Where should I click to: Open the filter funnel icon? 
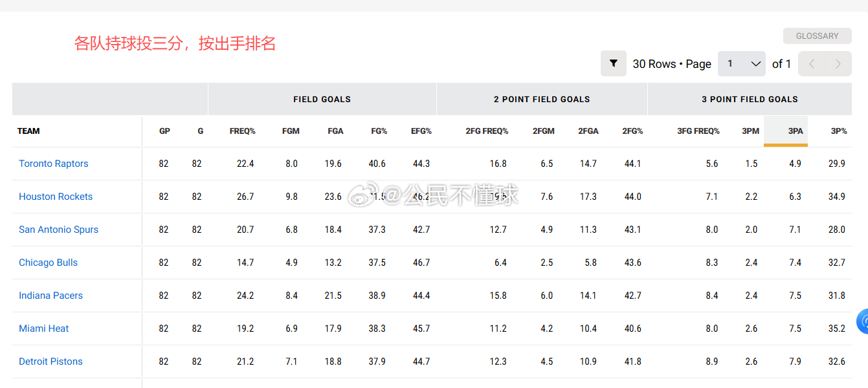pos(614,64)
